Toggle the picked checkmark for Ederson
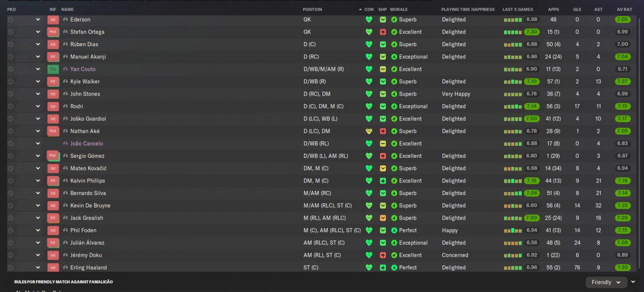Screen dimensions: 644x292 [x=11, y=20]
